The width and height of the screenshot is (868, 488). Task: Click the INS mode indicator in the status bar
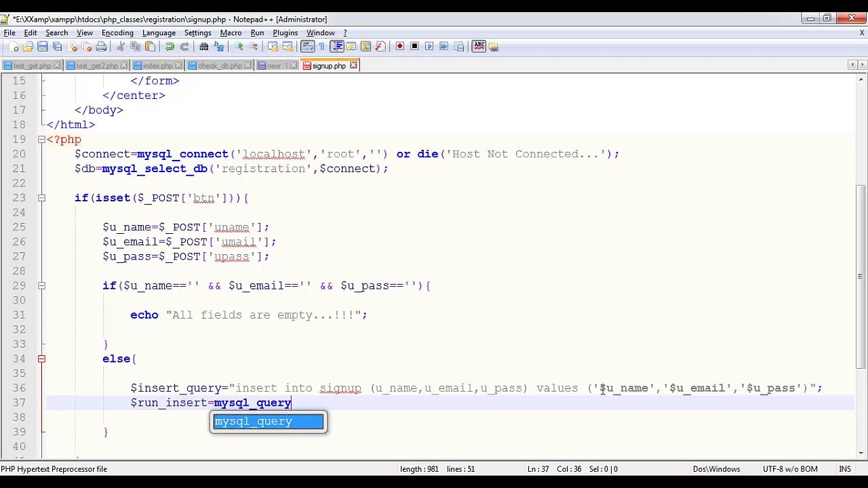pos(845,469)
